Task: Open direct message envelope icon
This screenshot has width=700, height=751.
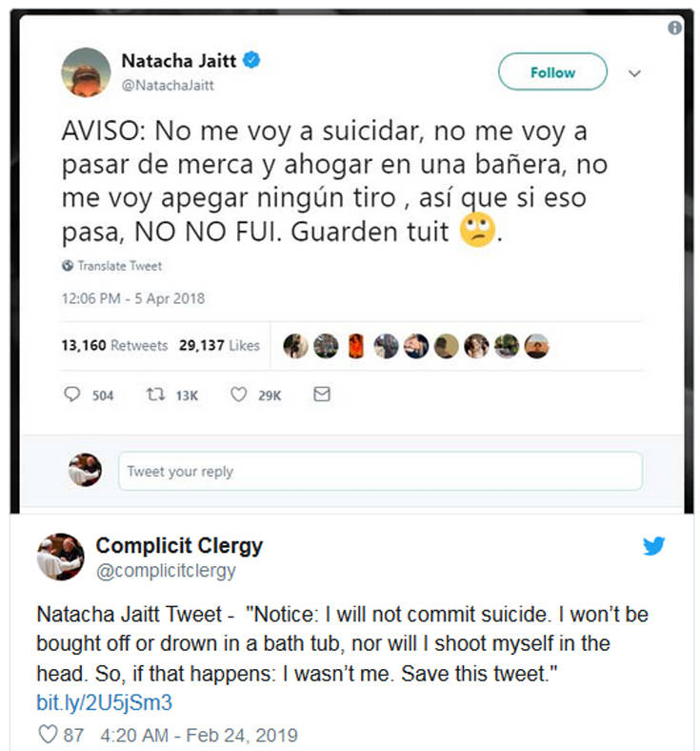Action: pyautogui.click(x=322, y=395)
